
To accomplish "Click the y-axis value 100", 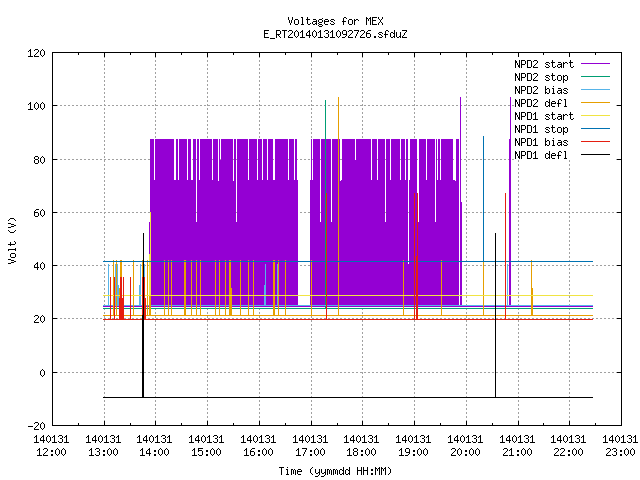I will [36, 107].
